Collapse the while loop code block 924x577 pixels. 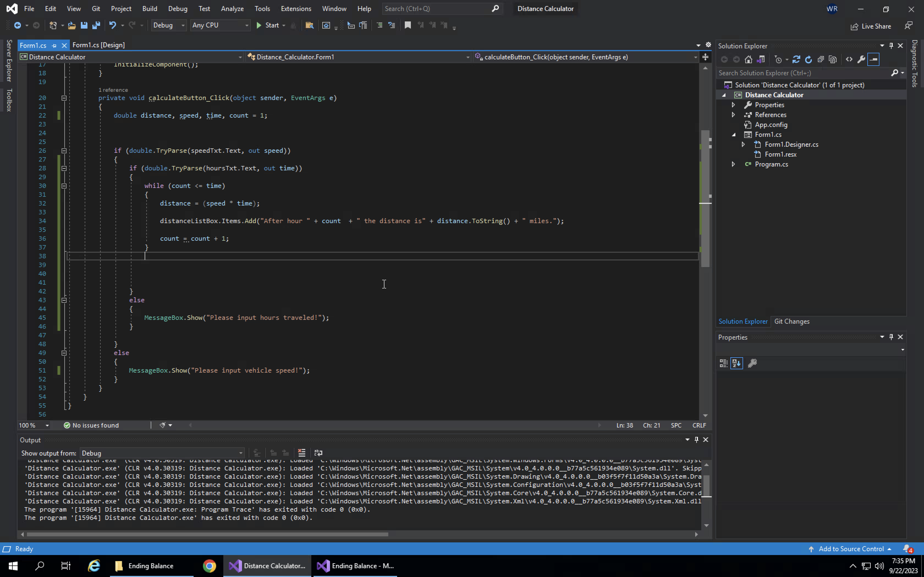click(x=64, y=186)
